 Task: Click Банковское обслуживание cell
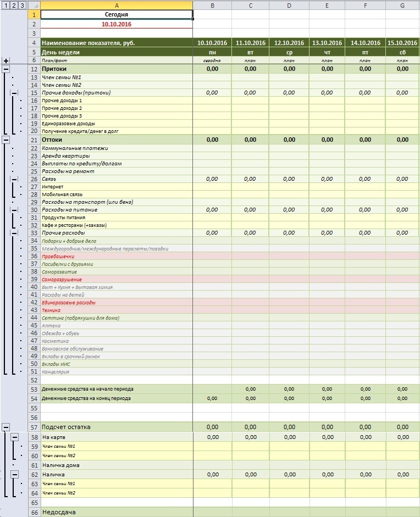(117, 349)
